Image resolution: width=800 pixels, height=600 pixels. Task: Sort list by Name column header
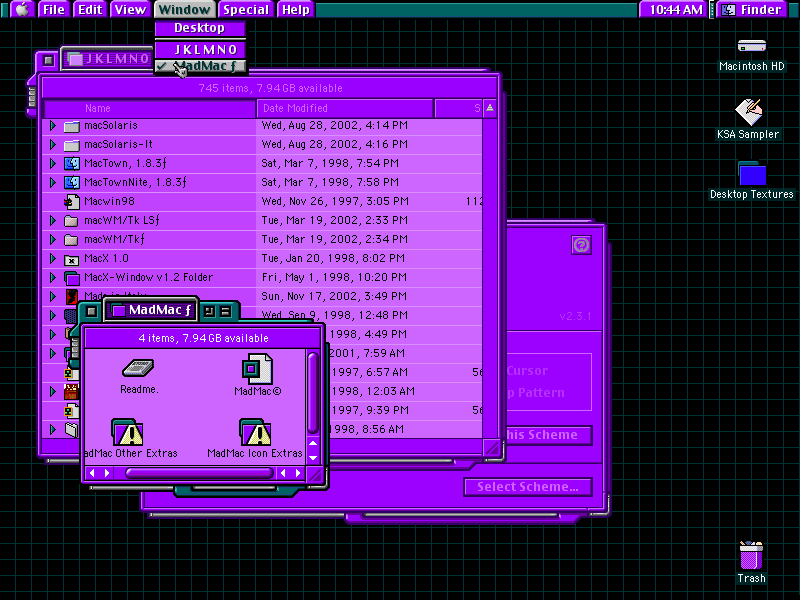pos(150,108)
